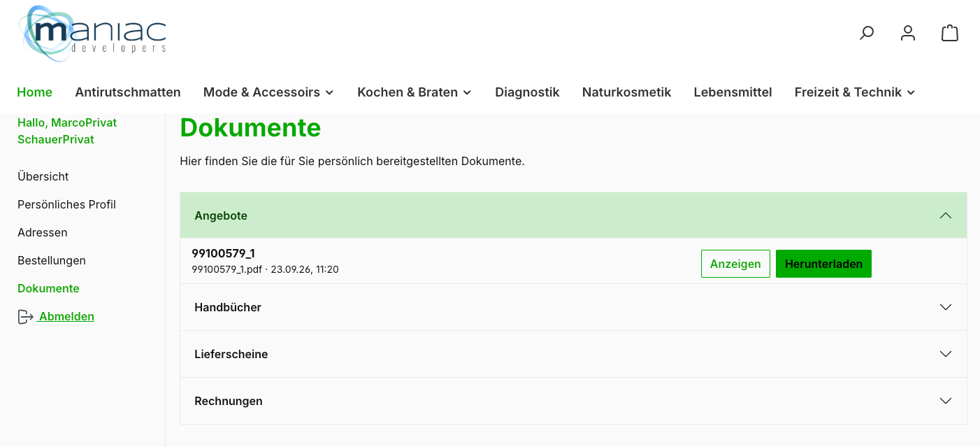The height and width of the screenshot is (447, 980).
Task: Open the Mode & Accessoirs dropdown
Action: pyautogui.click(x=268, y=92)
